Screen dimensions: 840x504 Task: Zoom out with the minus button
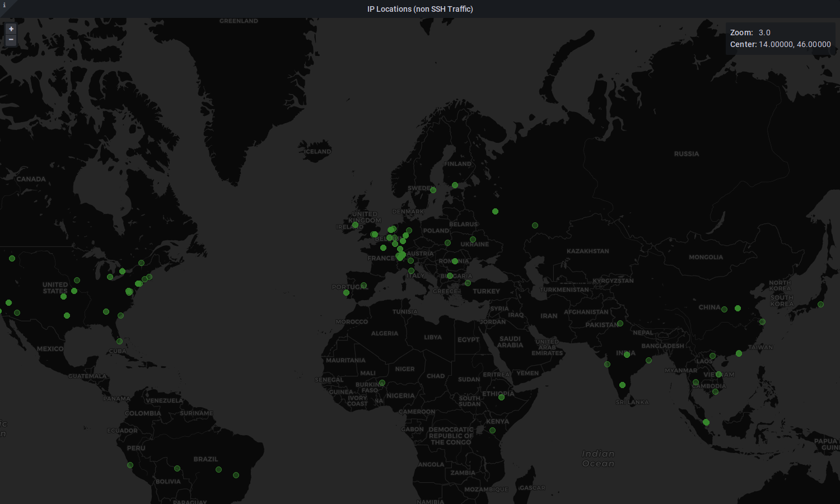[x=11, y=40]
